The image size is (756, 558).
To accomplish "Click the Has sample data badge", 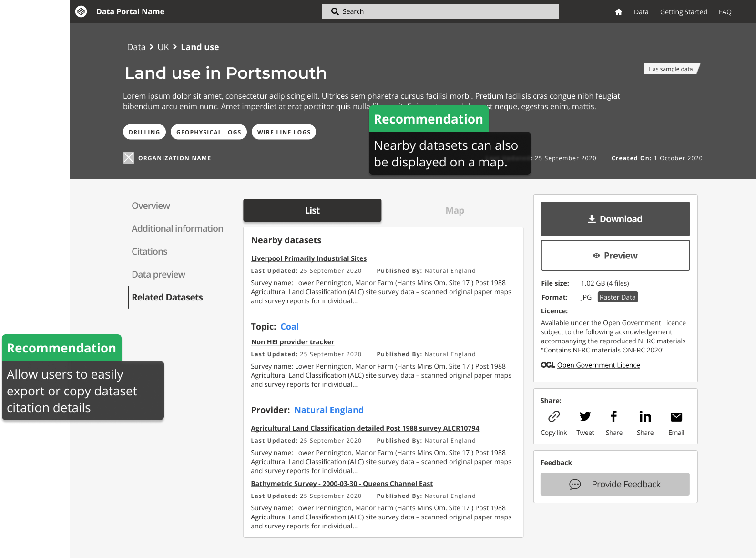I will [x=672, y=69].
